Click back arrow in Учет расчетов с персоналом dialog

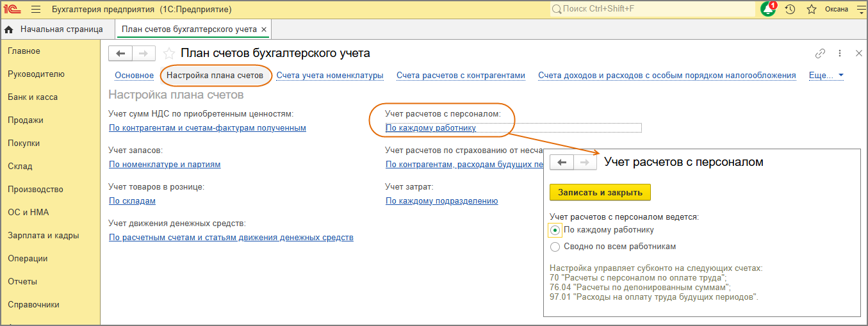pos(562,162)
